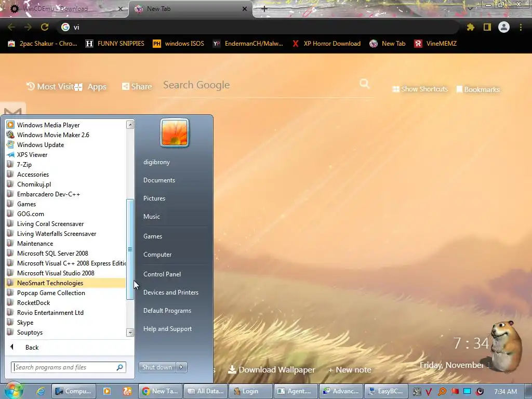Open Default Programs

click(x=167, y=311)
